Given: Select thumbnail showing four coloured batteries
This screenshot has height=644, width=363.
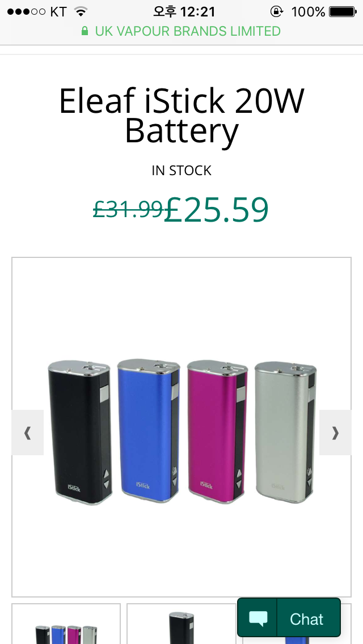Looking at the screenshot, I should coord(66,624).
